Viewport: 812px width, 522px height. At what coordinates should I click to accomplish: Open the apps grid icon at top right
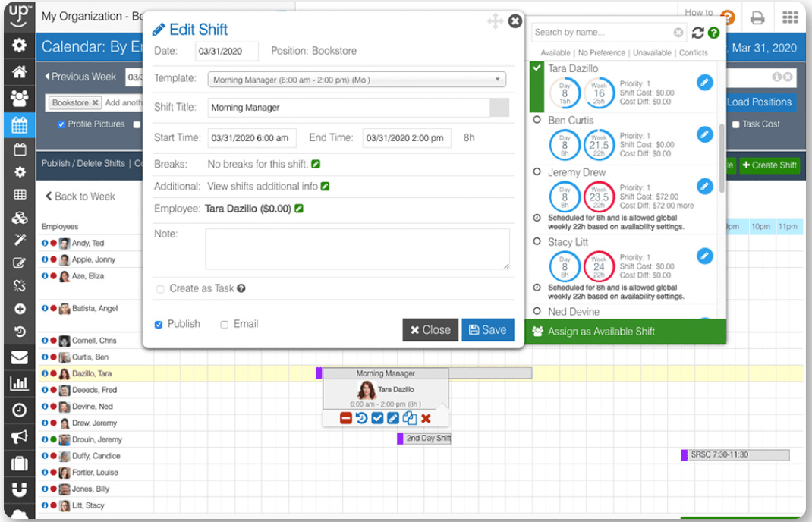pyautogui.click(x=790, y=17)
